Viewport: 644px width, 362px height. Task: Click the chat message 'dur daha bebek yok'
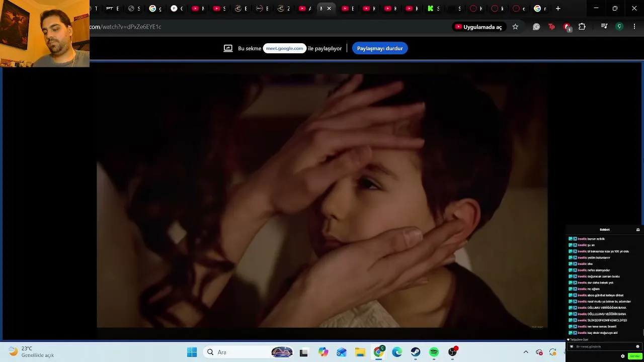pos(601,283)
